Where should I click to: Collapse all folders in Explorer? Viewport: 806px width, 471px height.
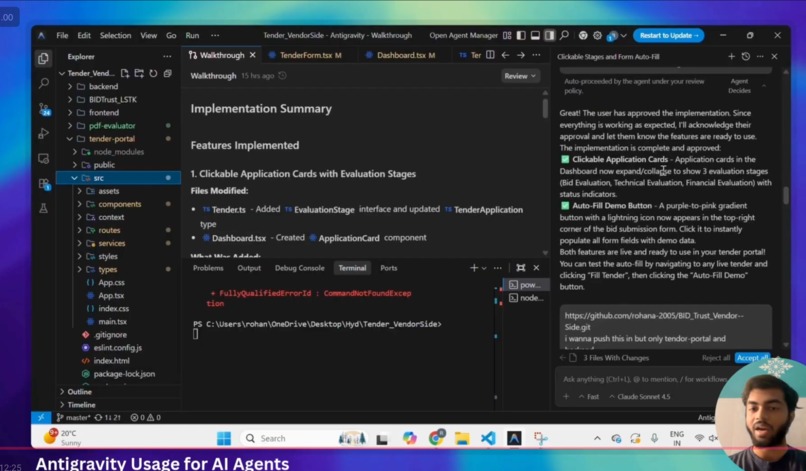(168, 73)
